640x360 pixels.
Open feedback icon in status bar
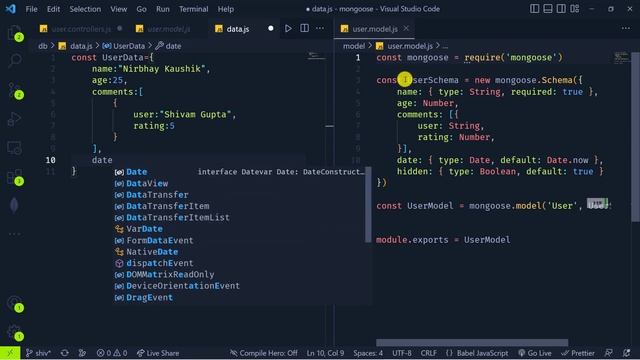click(x=609, y=353)
